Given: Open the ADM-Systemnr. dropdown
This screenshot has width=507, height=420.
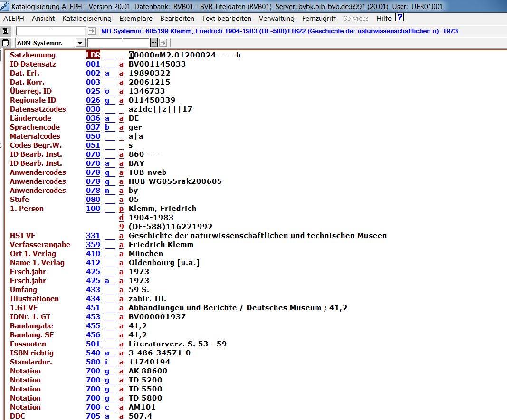Looking at the screenshot, I should (80, 43).
